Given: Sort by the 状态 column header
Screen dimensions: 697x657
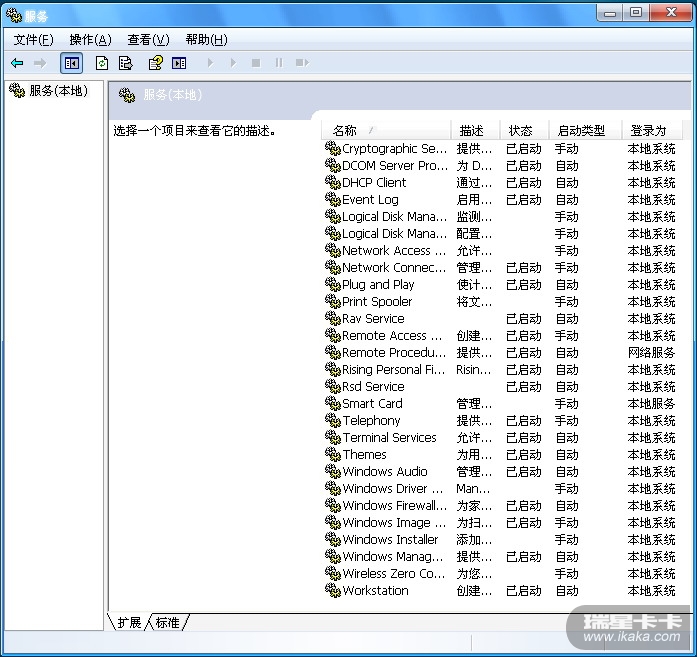Looking at the screenshot, I should 525,131.
